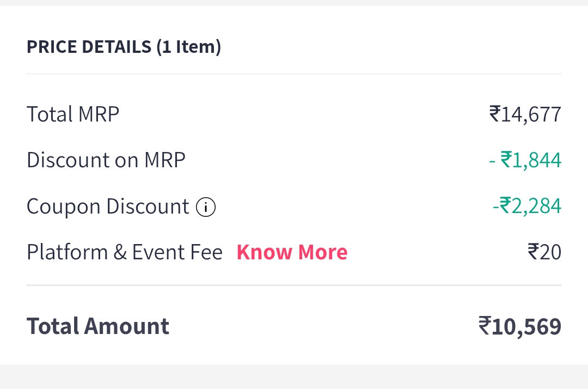
Task: Select the Platform & Event Fee label
Action: click(x=125, y=252)
